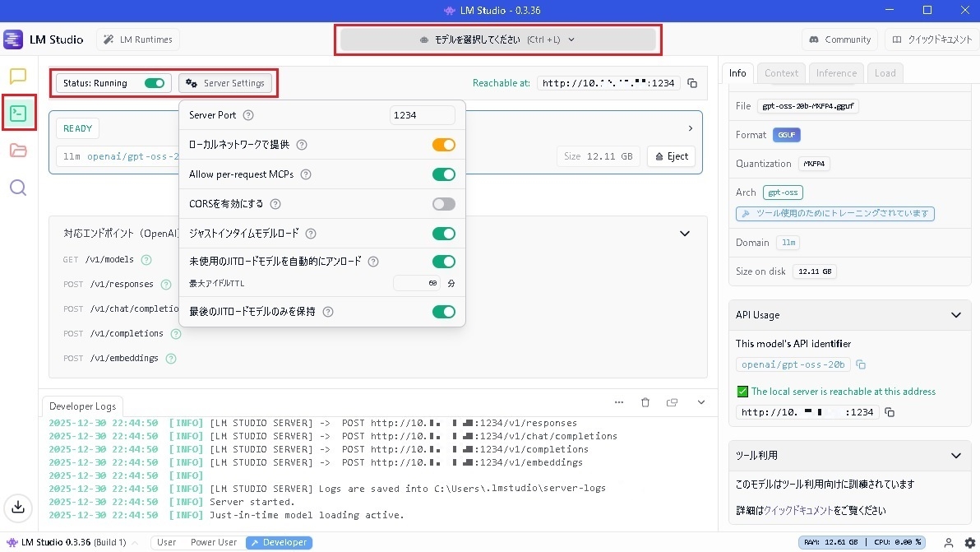Collapse the ツール利用 section

point(955,456)
